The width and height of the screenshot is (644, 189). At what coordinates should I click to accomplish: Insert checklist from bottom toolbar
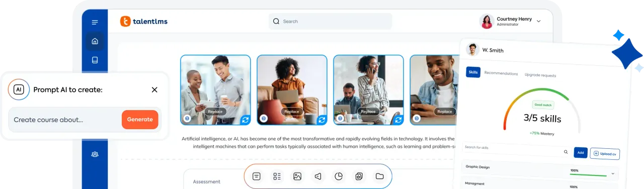(277, 176)
